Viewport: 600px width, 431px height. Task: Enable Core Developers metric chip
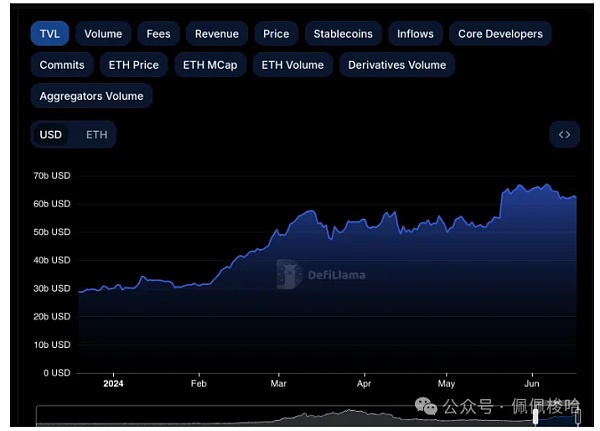coord(500,34)
